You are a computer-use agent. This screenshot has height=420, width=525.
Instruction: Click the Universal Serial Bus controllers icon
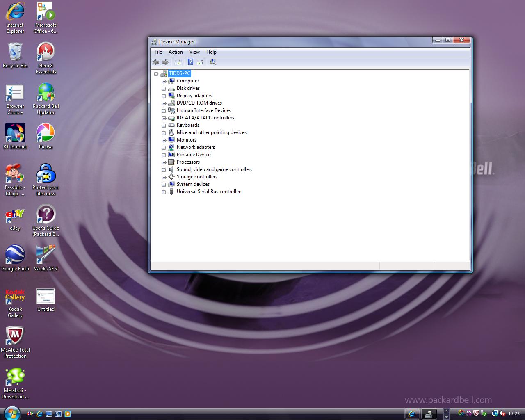pos(171,192)
